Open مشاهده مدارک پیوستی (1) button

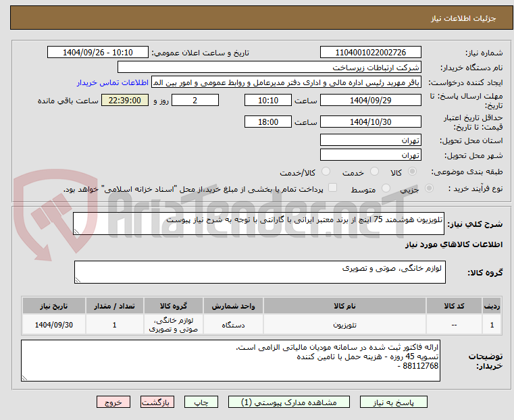(289, 402)
